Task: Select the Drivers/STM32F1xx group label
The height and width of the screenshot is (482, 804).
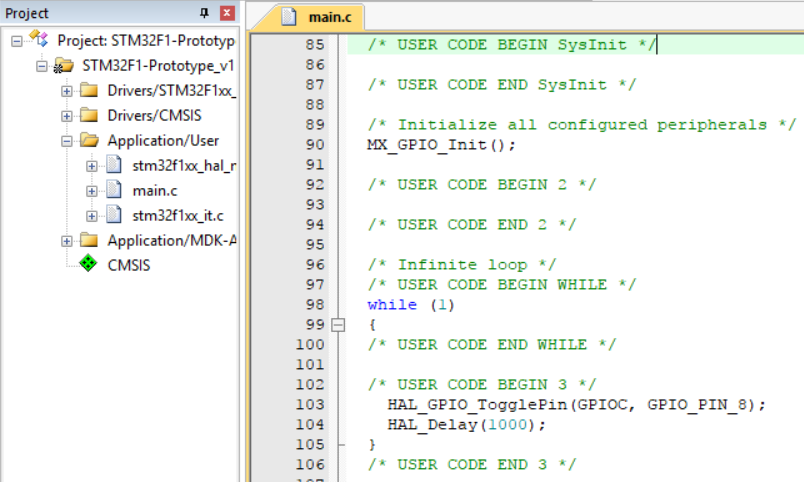Action: coord(171,91)
